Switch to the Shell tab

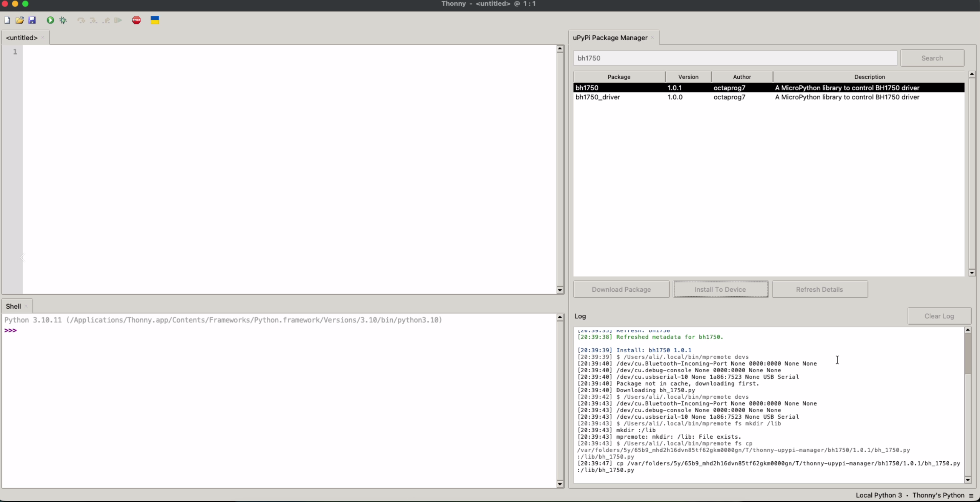click(13, 306)
